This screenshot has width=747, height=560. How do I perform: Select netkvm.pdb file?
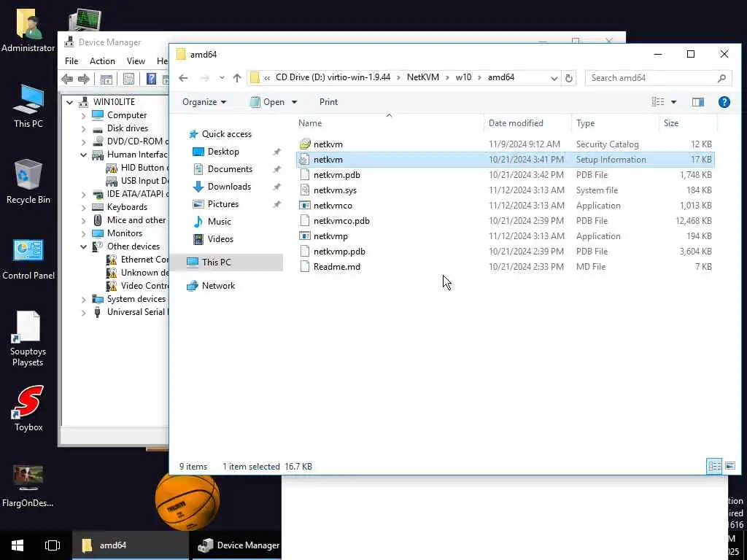click(x=505, y=175)
